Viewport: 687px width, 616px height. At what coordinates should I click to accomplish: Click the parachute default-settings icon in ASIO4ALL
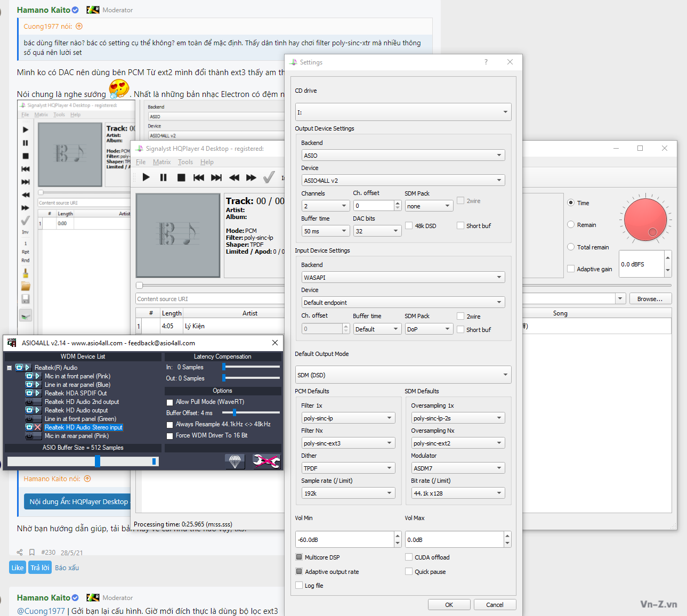(x=235, y=461)
